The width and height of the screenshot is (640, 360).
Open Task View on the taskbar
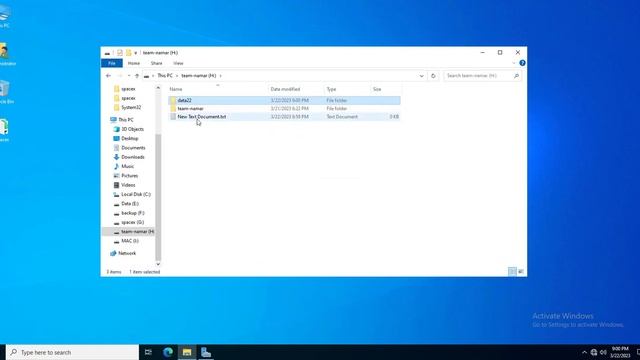[x=148, y=352]
